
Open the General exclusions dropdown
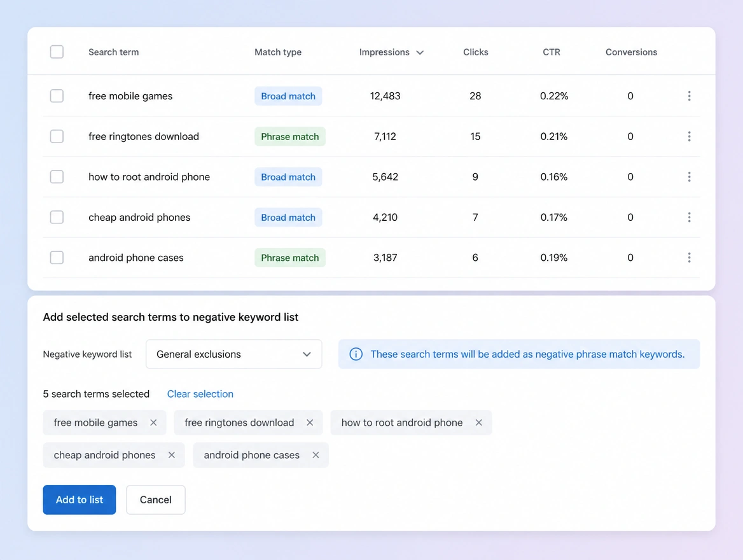(x=234, y=354)
